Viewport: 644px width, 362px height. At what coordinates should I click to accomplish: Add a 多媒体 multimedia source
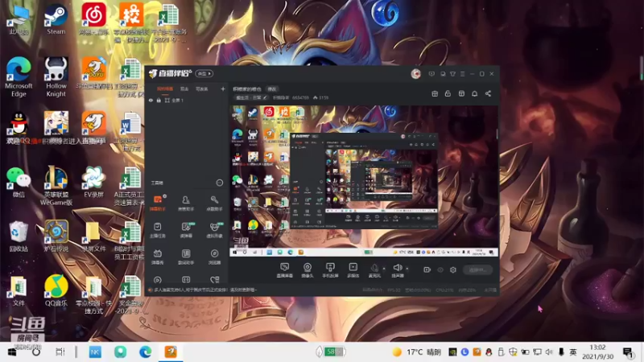pyautogui.click(x=353, y=270)
